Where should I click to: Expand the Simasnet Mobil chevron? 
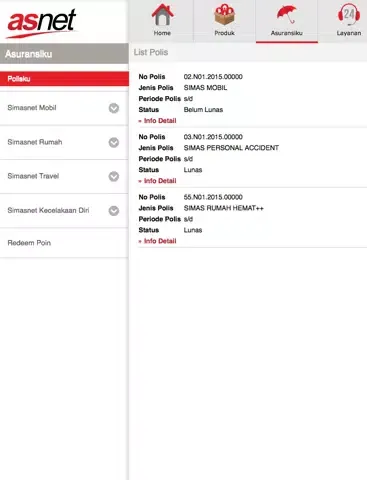[114, 108]
